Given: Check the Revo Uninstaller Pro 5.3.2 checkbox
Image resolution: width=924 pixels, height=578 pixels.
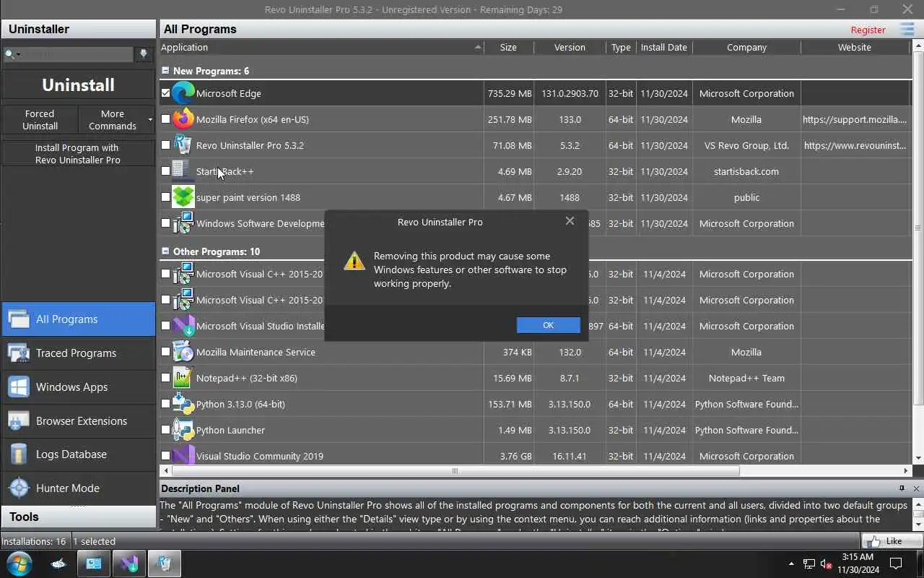Looking at the screenshot, I should pyautogui.click(x=165, y=145).
